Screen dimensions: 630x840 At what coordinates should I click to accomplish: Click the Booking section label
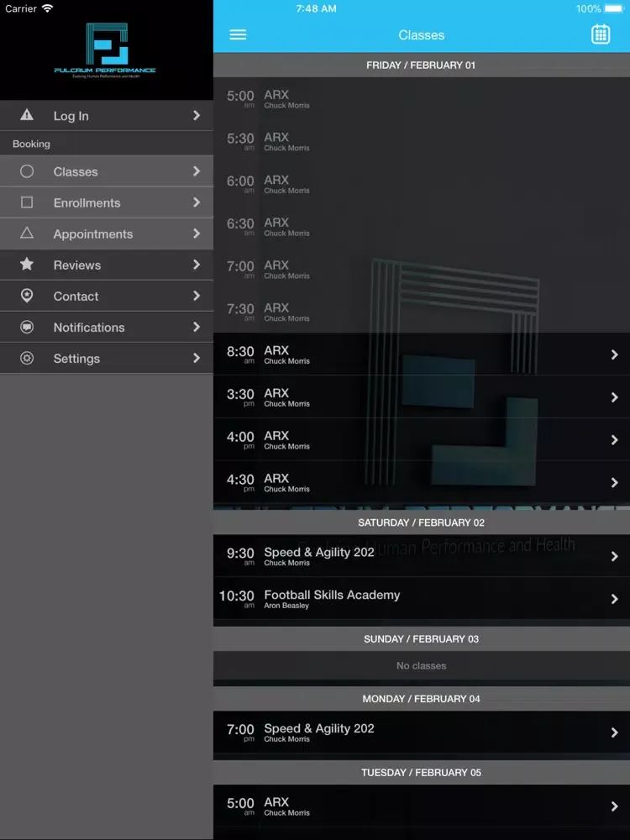(32, 144)
